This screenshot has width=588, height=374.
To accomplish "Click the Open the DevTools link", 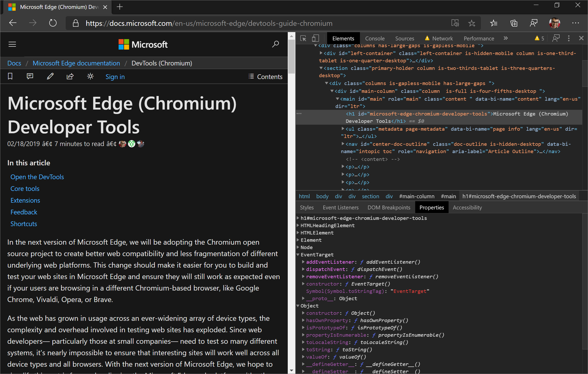I will pos(37,177).
